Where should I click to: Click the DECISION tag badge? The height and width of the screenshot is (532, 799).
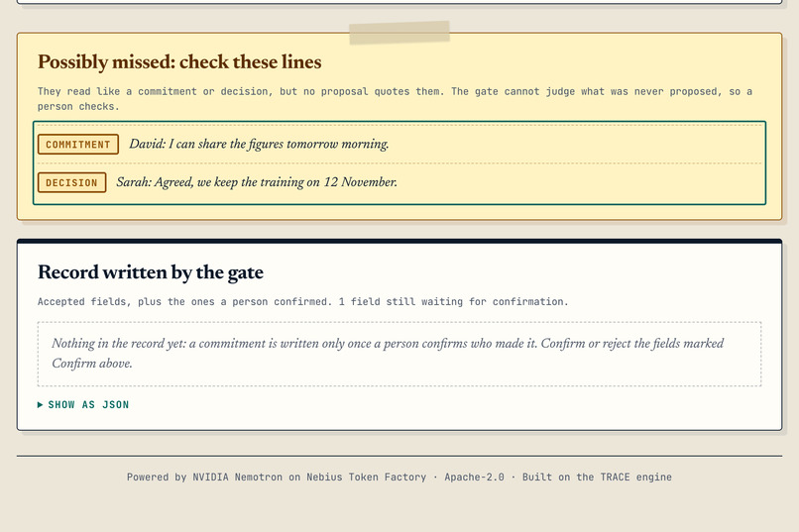tap(71, 182)
